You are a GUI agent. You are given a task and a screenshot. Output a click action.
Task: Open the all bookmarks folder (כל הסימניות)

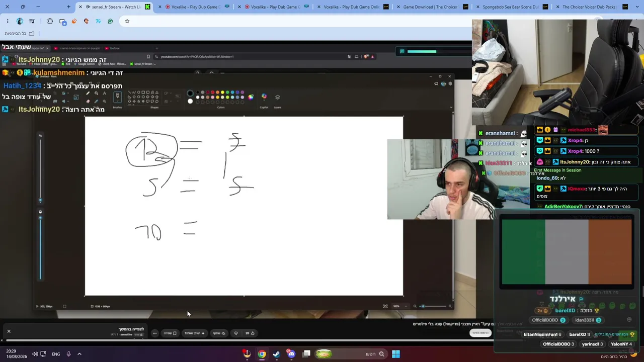(20, 34)
